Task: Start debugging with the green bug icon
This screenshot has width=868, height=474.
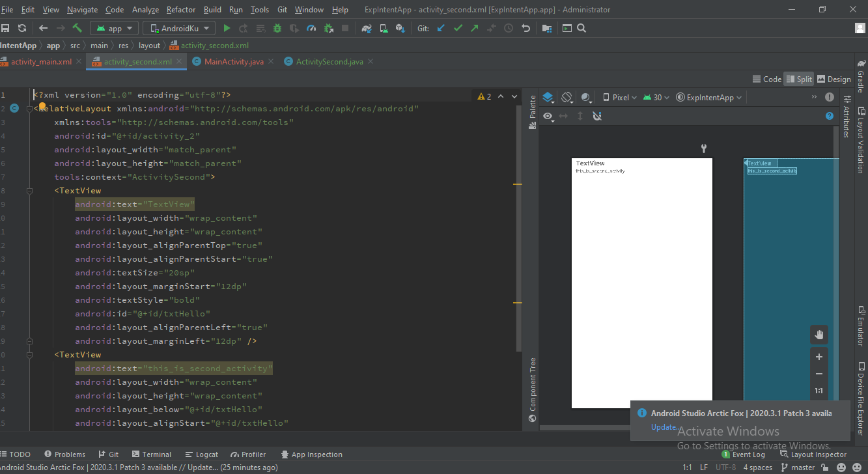Action: (x=277, y=28)
